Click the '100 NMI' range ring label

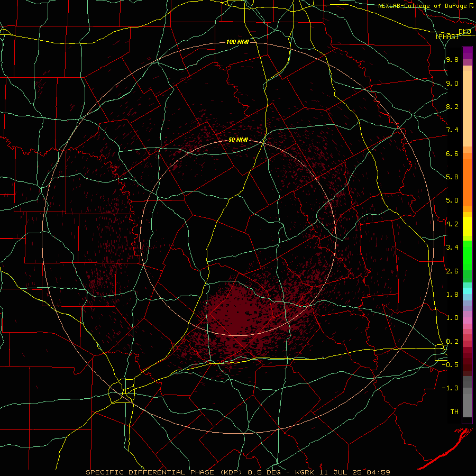237,42
